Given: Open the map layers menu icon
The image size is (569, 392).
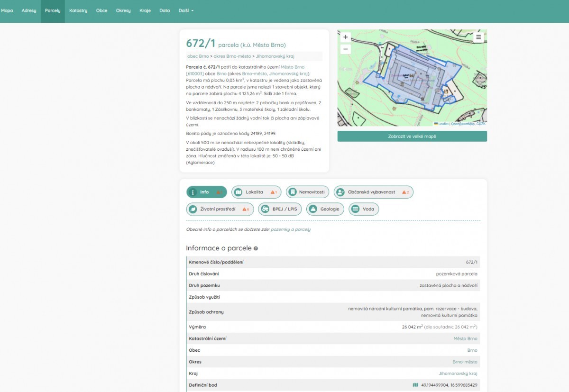Looking at the screenshot, I should tap(478, 37).
